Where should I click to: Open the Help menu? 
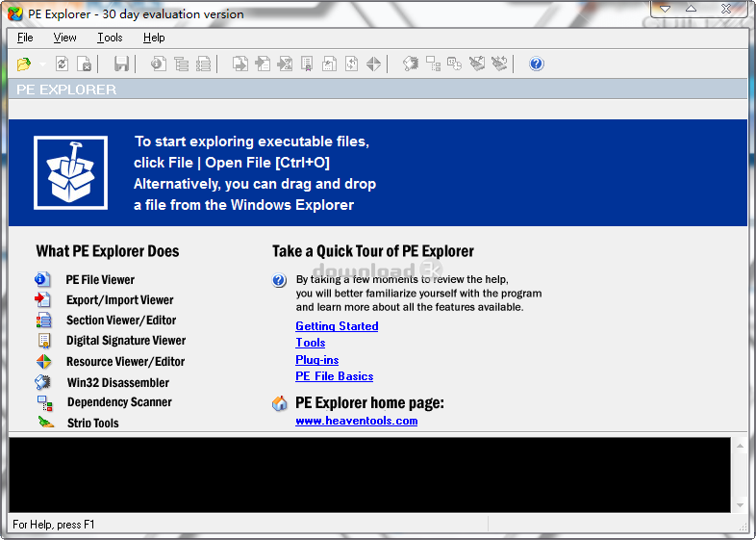coord(154,38)
